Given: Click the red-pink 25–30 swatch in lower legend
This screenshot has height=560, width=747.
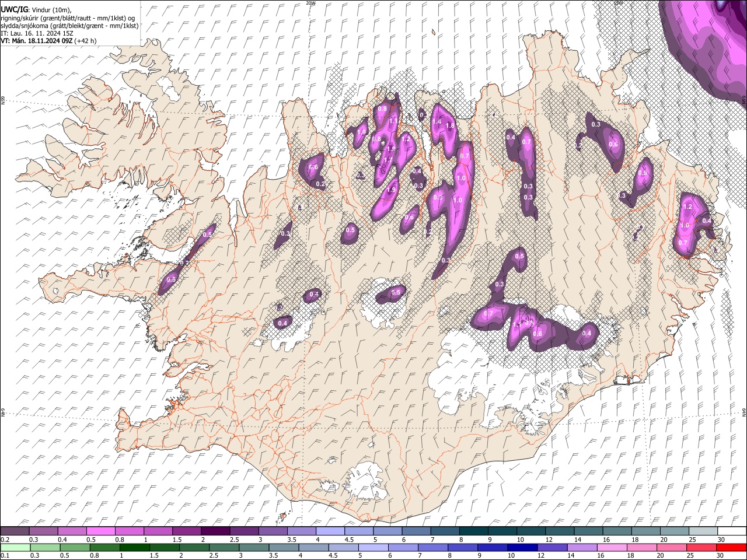Looking at the screenshot, I should (x=701, y=547).
